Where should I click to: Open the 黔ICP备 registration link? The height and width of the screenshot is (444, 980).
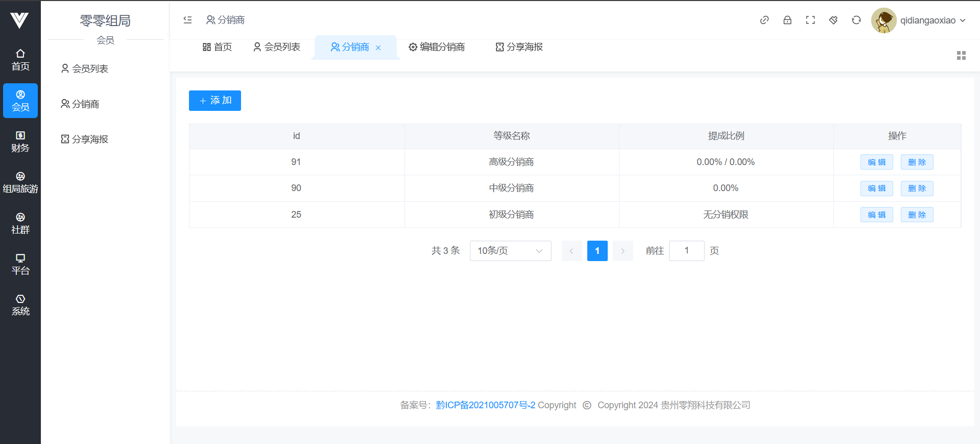(485, 405)
